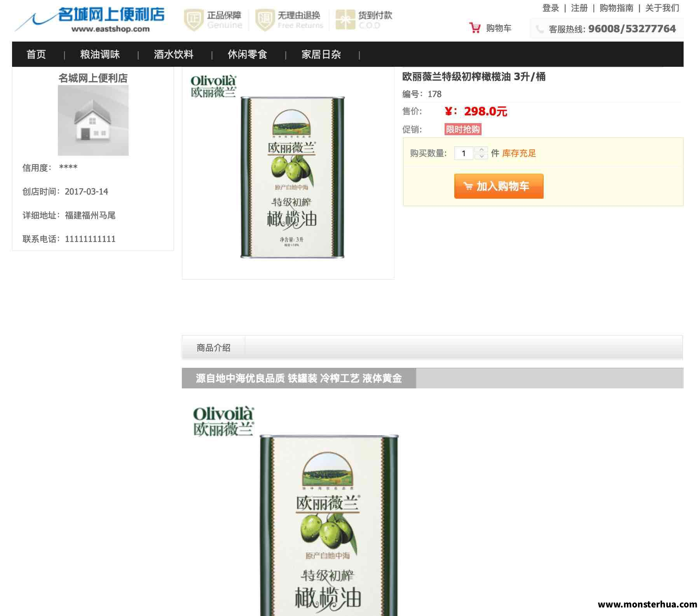Click the 注册 register link
The image size is (698, 616).
(x=579, y=8)
